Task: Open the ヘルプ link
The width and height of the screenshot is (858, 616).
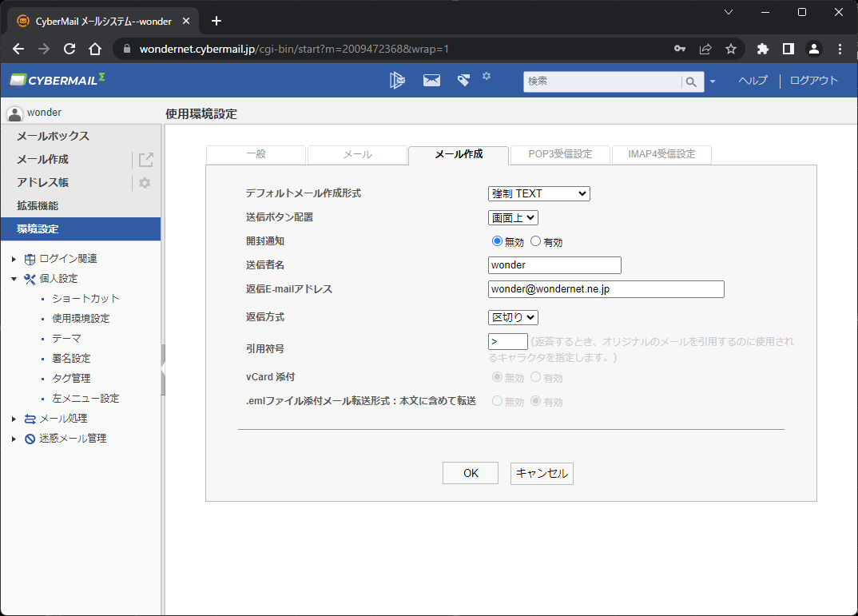Action: coord(753,81)
